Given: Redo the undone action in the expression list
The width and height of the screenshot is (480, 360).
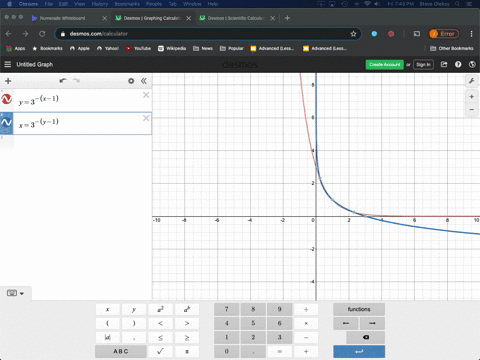Looking at the screenshot, I should tap(76, 81).
